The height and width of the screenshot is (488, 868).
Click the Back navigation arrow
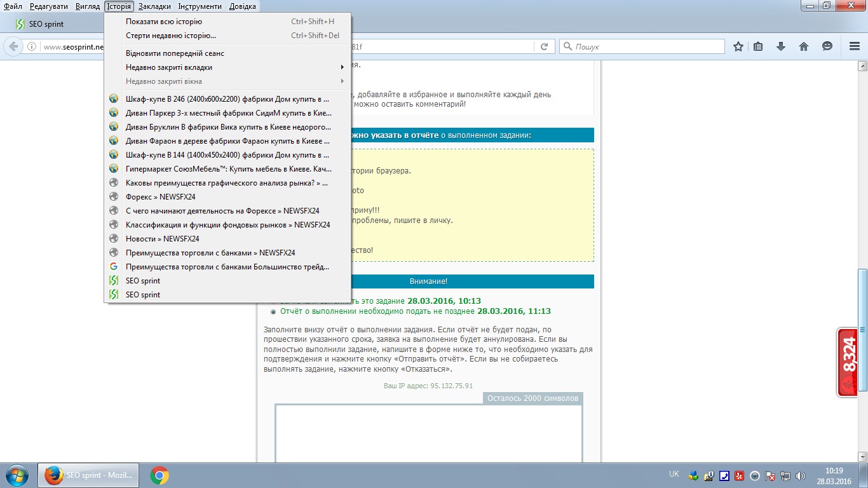pos(13,46)
